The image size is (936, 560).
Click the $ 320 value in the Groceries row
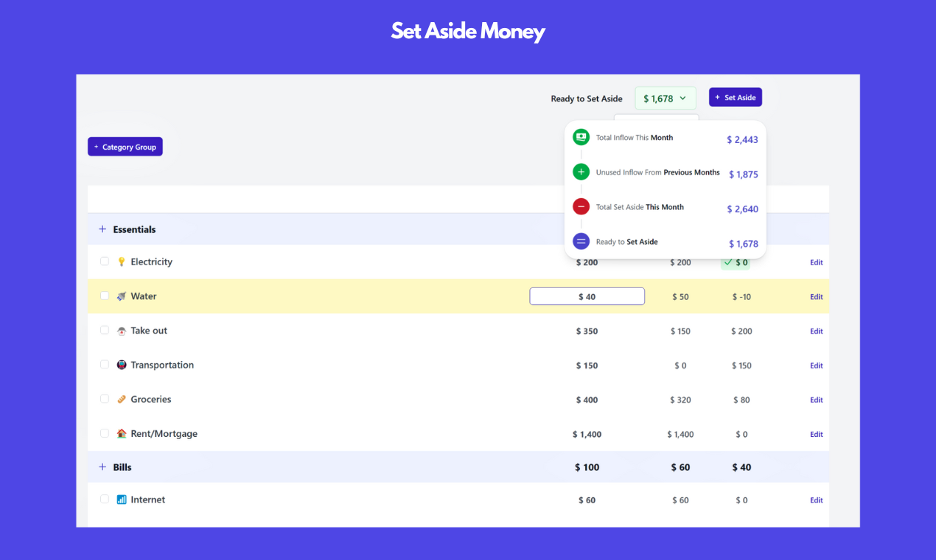click(x=680, y=400)
